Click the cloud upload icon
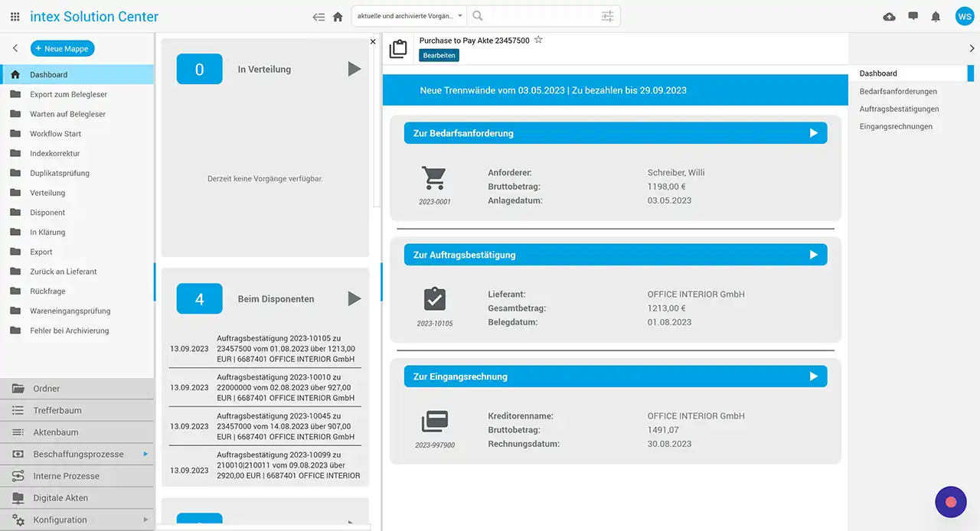The width and height of the screenshot is (980, 531). click(x=889, y=16)
